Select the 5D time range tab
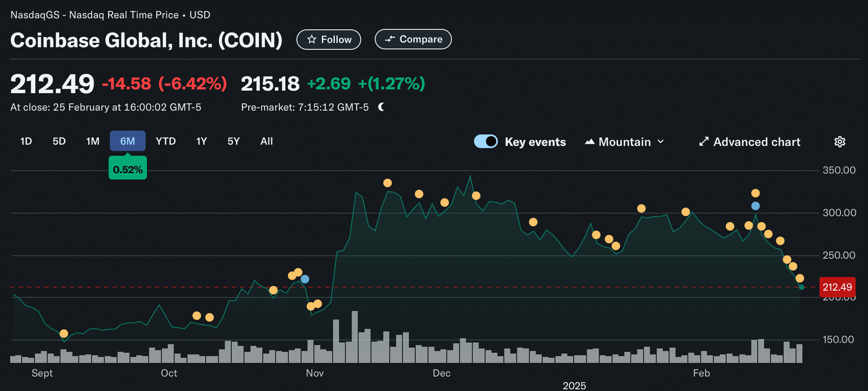Viewport: 868px width, 391px height. click(x=59, y=141)
